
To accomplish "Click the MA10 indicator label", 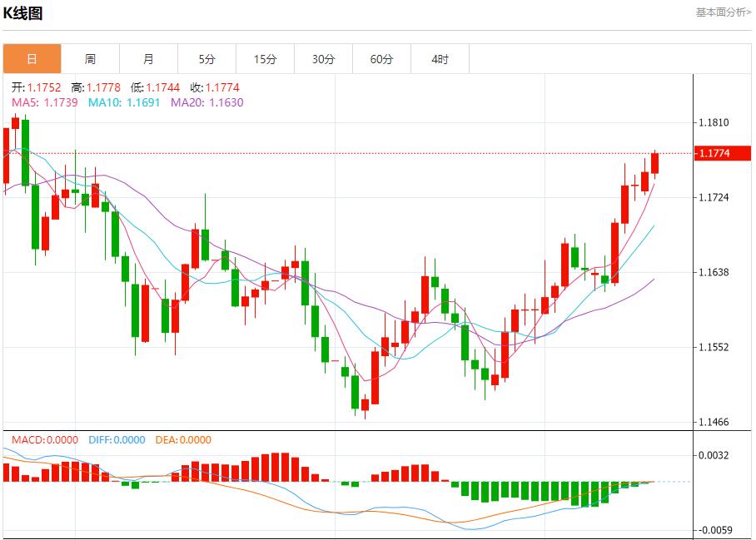I will coord(123,102).
